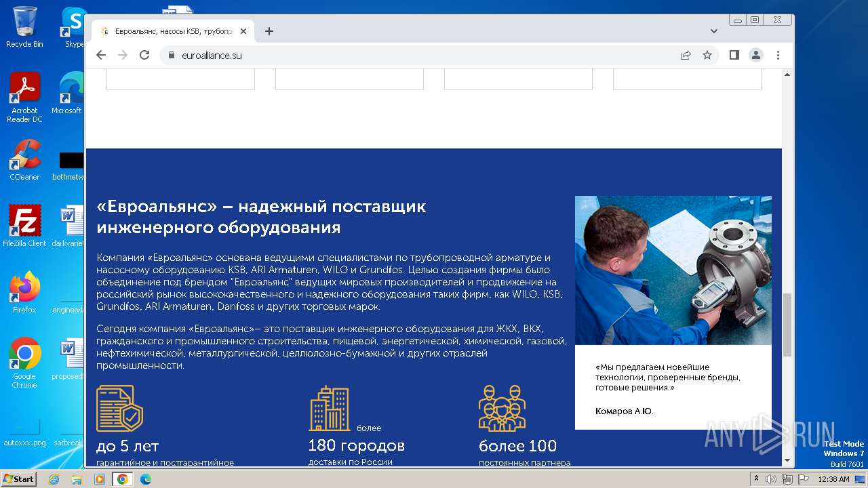Open File Explorer from the taskbar
Viewport: 868px width, 488px height.
pos(77,479)
